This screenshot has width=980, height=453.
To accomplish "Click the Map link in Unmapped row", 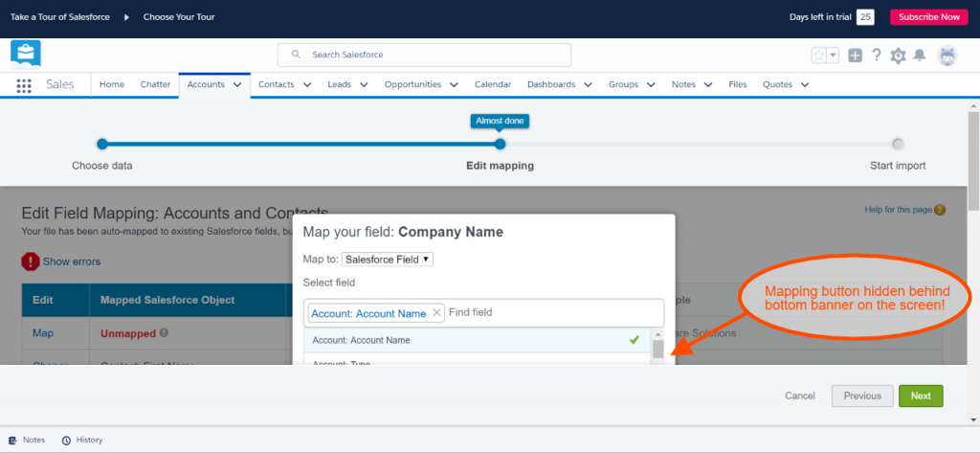I will pyautogui.click(x=43, y=333).
